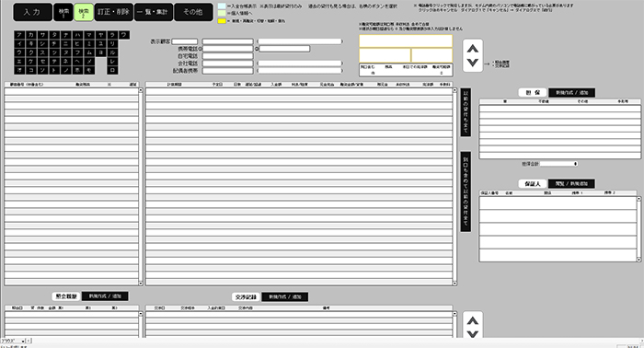The height and width of the screenshot is (348, 644).
Task: Select the ア kana index key
Action: (19, 35)
